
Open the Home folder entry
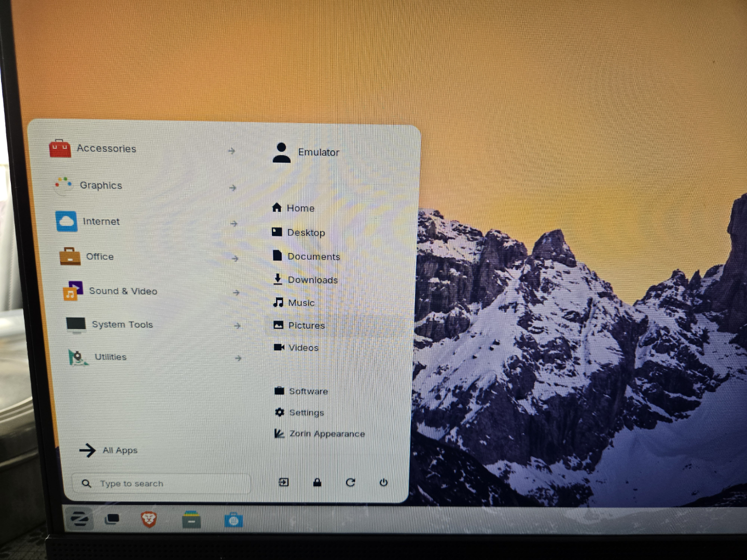tap(293, 208)
